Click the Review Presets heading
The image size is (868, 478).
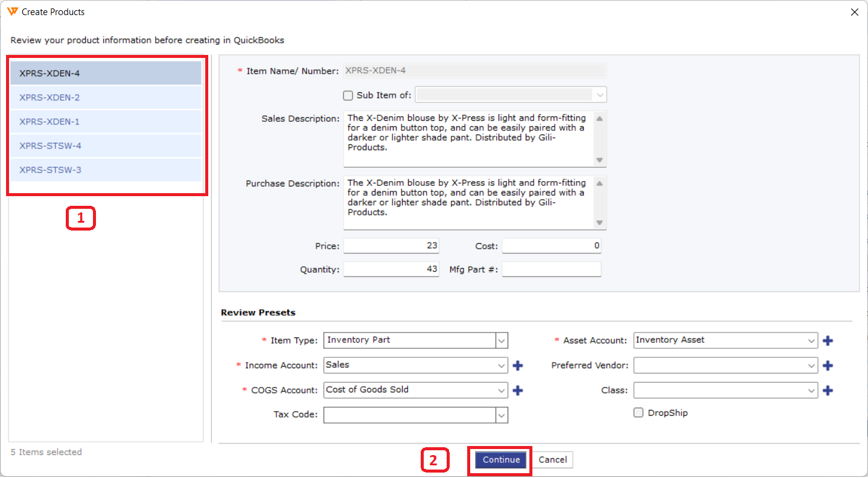(x=258, y=313)
